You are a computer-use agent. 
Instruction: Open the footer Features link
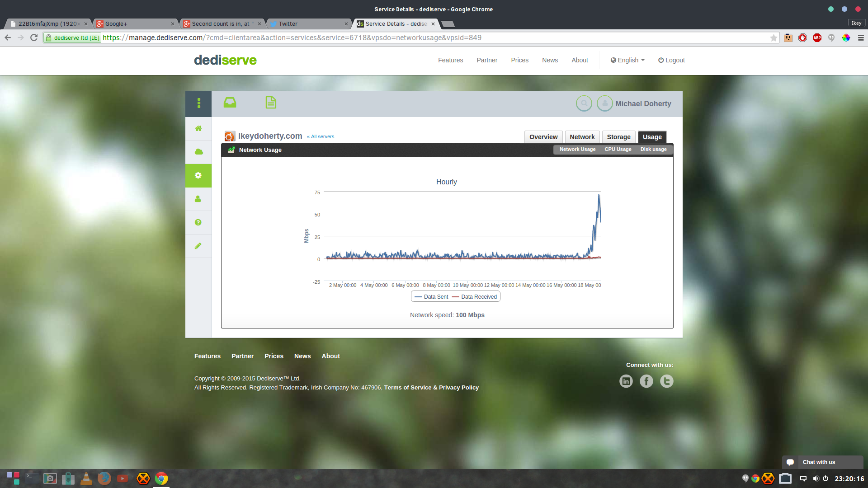point(208,356)
